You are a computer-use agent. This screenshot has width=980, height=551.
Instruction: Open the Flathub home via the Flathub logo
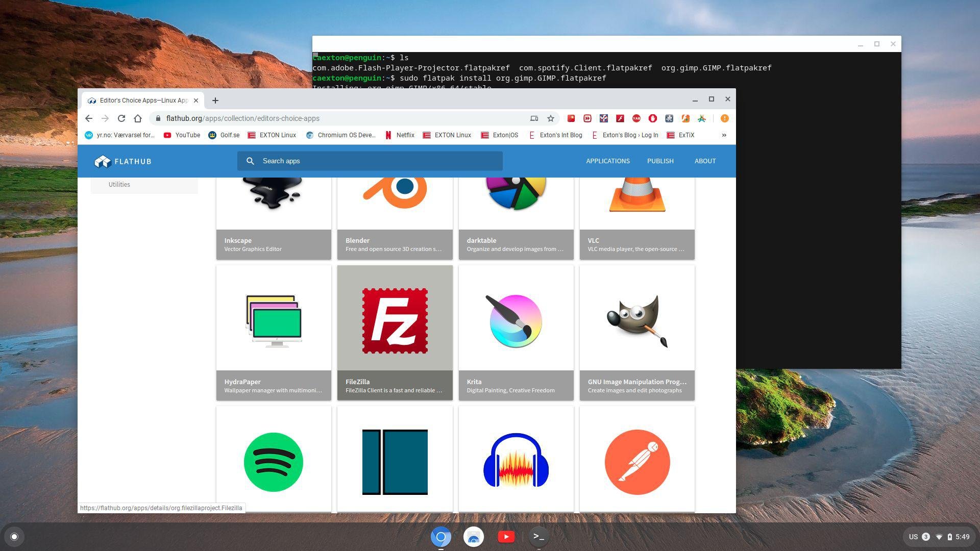click(122, 161)
